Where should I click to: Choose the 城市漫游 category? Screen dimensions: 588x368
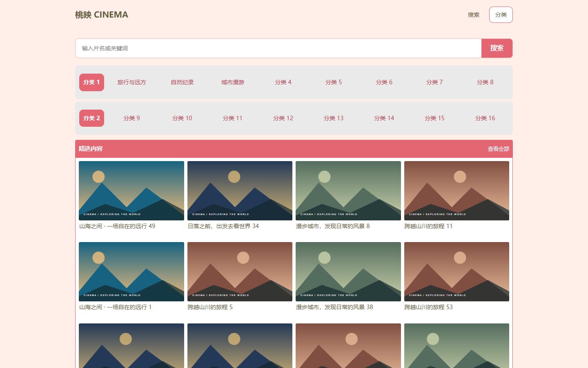(233, 82)
